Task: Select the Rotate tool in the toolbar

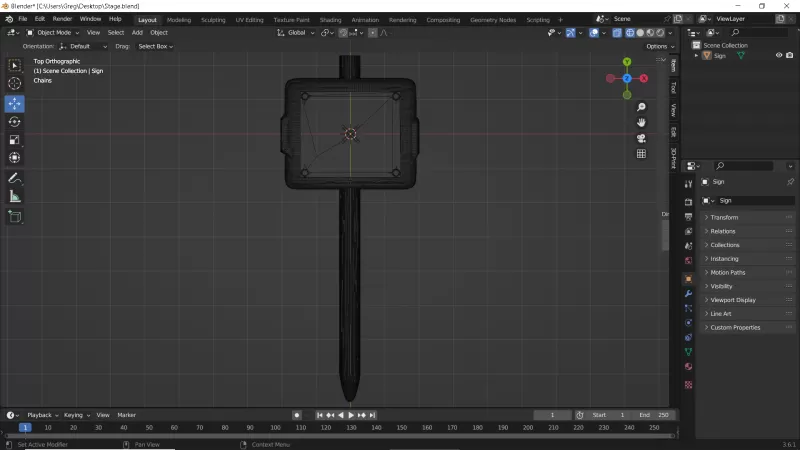Action: click(x=15, y=121)
